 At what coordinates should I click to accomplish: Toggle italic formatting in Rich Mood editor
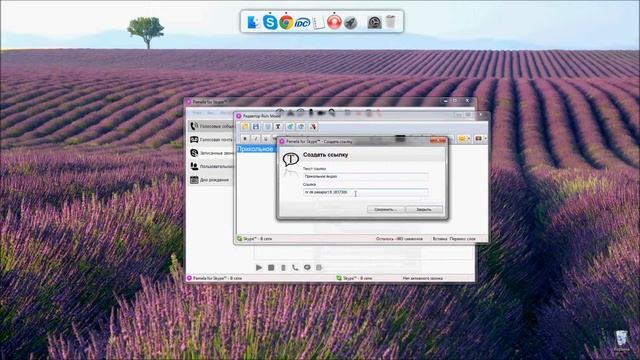(256, 139)
